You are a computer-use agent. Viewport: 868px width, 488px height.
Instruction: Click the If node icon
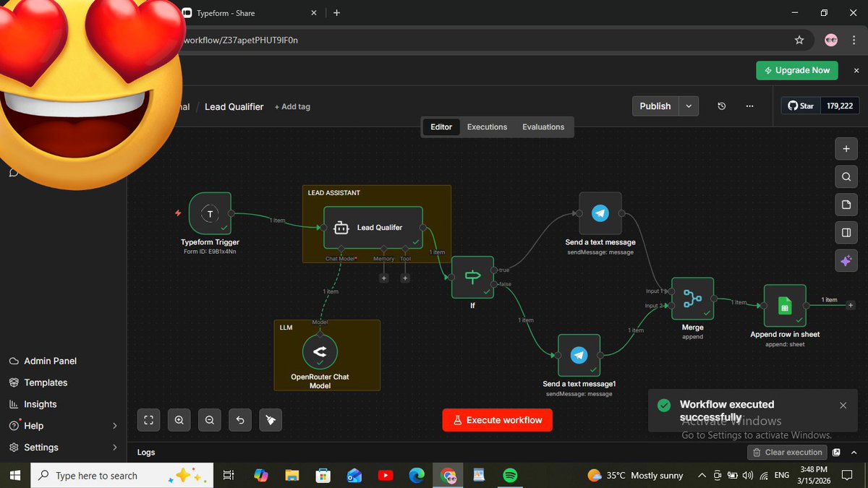pyautogui.click(x=472, y=277)
